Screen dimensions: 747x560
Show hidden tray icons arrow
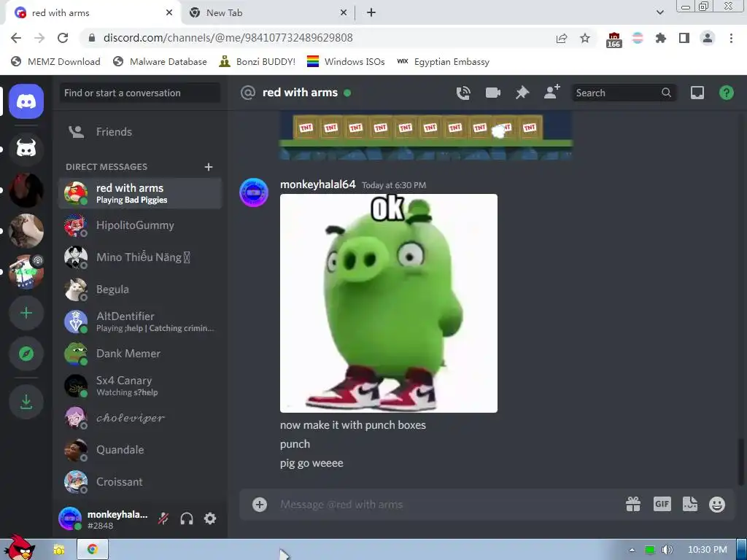click(632, 550)
